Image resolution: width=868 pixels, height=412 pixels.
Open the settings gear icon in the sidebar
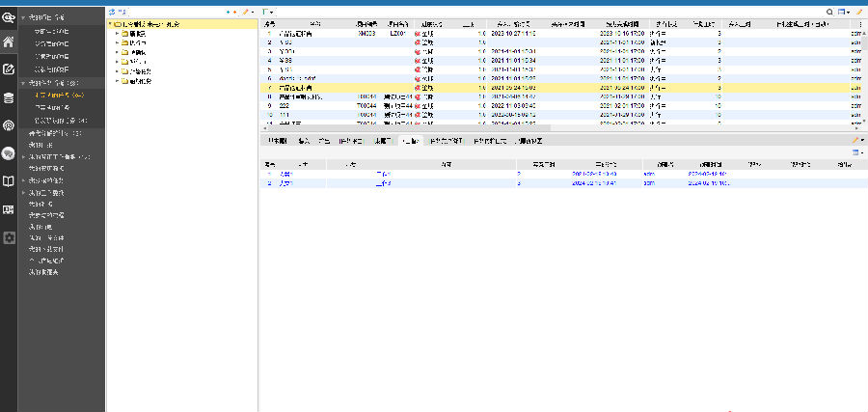(9, 237)
